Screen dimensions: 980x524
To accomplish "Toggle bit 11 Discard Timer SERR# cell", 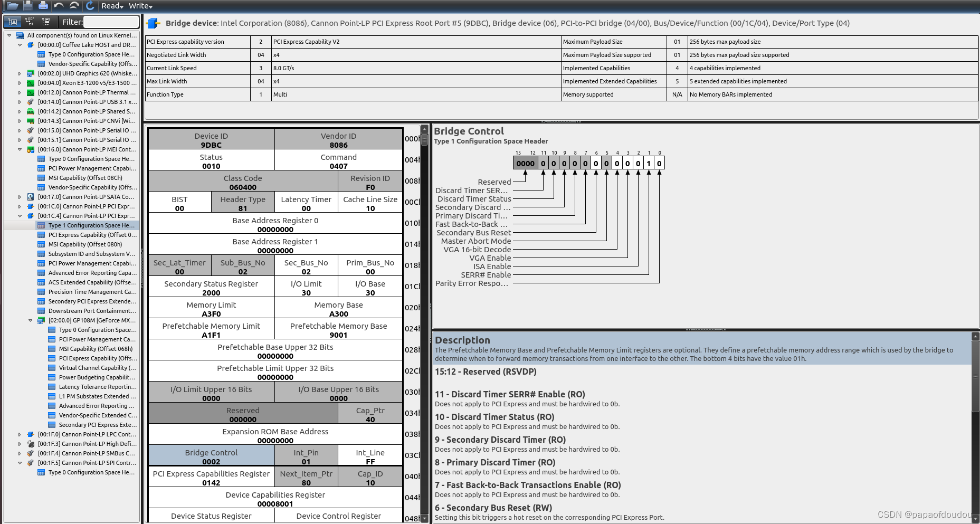I will click(x=543, y=163).
